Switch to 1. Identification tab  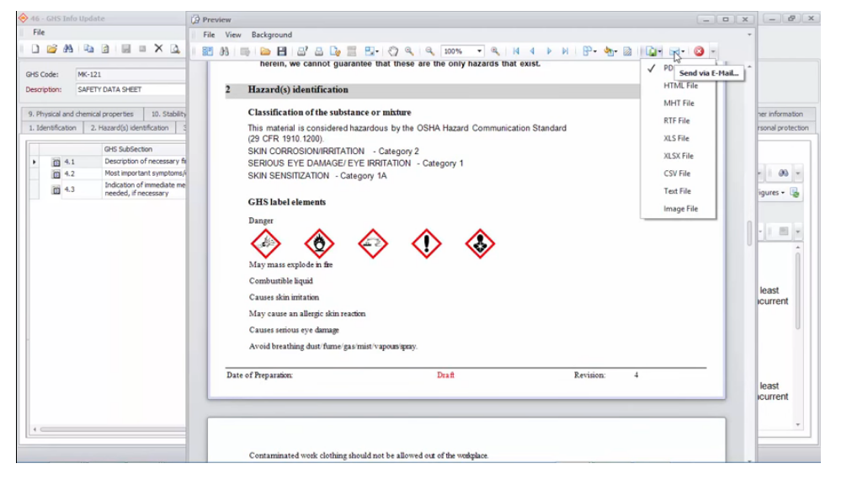[x=52, y=128]
